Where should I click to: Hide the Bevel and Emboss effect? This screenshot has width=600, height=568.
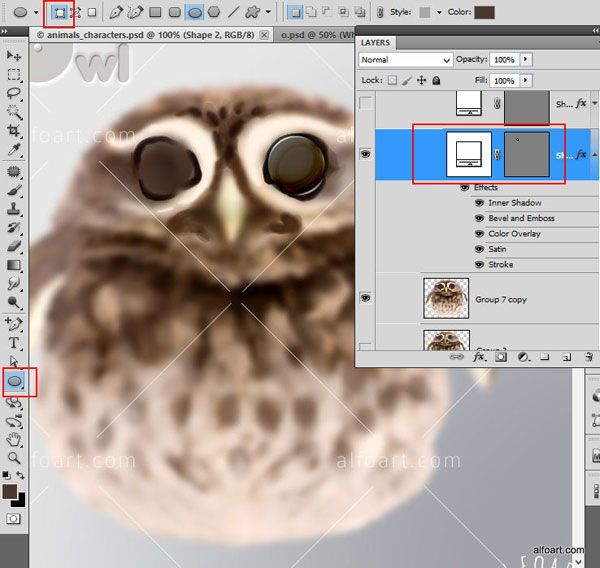pos(479,218)
